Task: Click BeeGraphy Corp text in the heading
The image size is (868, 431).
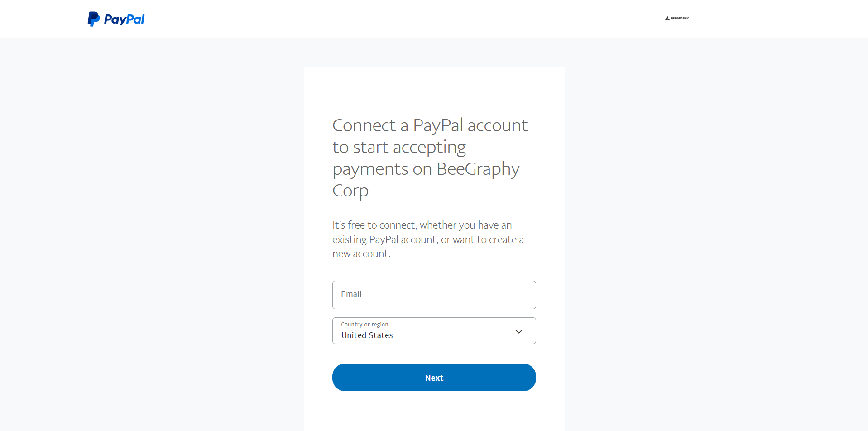Action: [x=478, y=169]
